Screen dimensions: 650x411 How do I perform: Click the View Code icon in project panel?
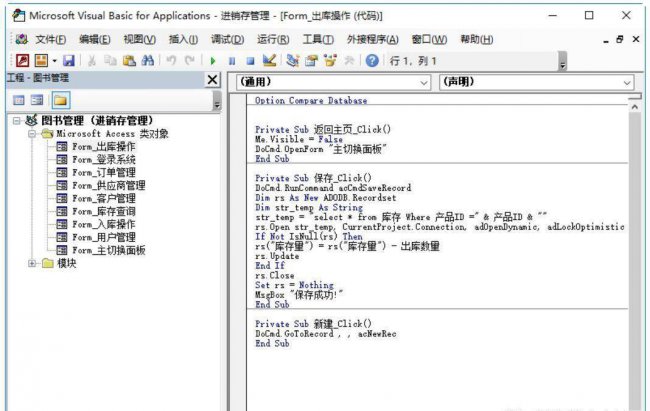(x=19, y=100)
